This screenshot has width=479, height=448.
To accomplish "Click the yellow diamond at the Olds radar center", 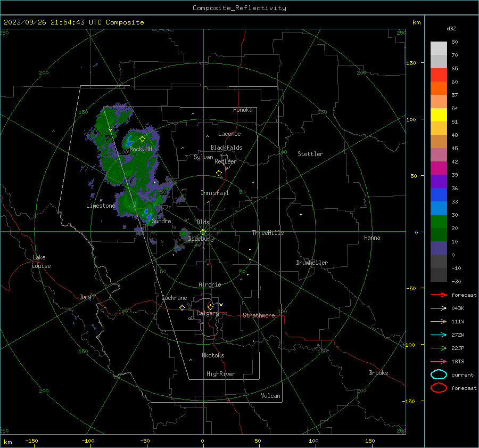I will coord(203,232).
